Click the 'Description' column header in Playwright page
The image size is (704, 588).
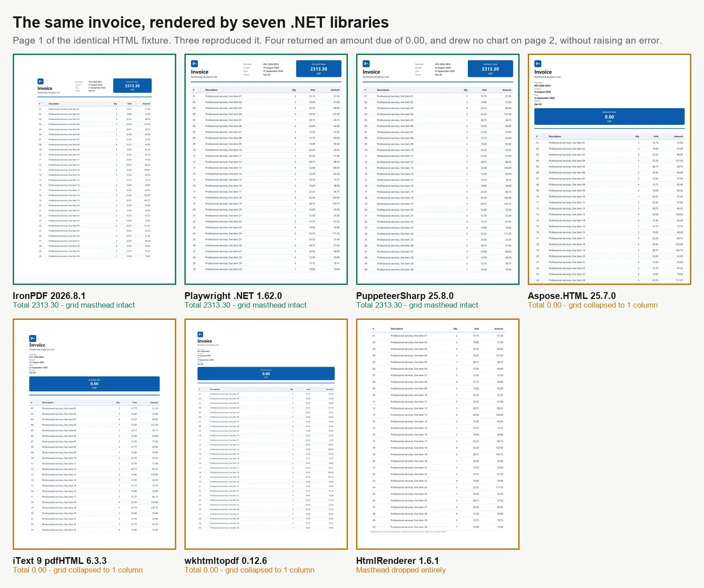[x=211, y=90]
